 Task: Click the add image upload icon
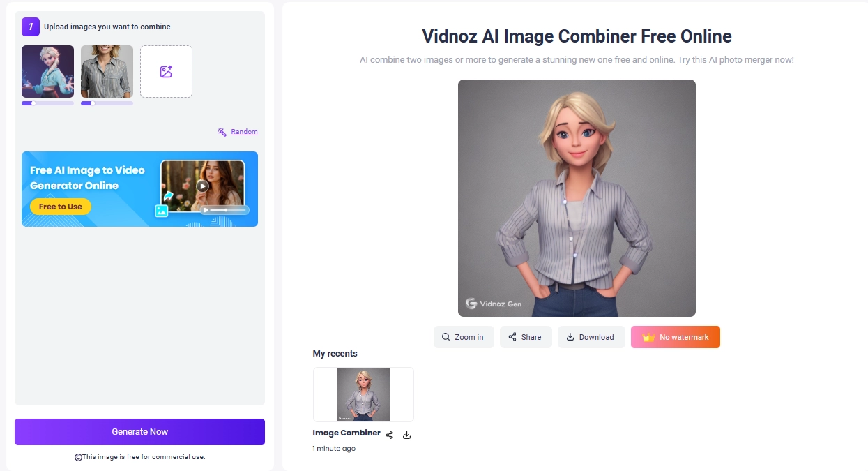click(166, 72)
